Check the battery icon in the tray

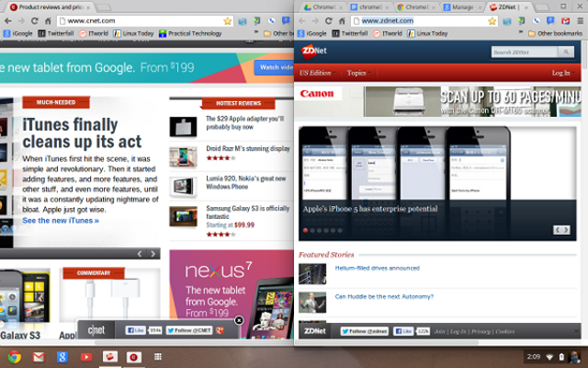click(x=561, y=357)
